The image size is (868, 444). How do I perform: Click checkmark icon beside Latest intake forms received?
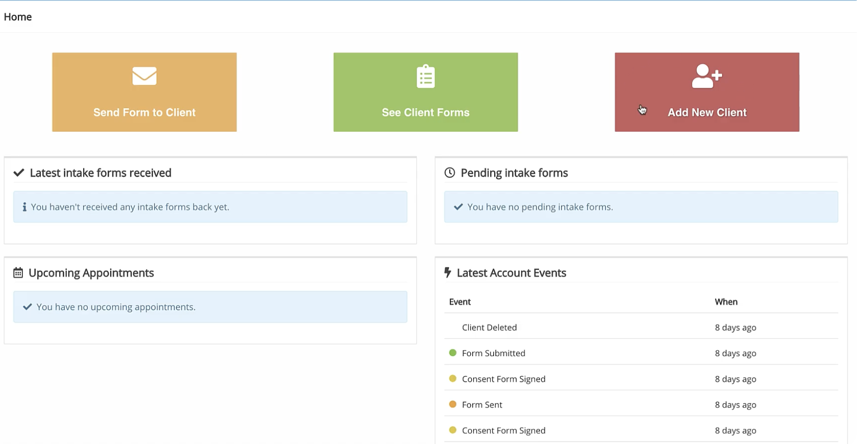(19, 173)
